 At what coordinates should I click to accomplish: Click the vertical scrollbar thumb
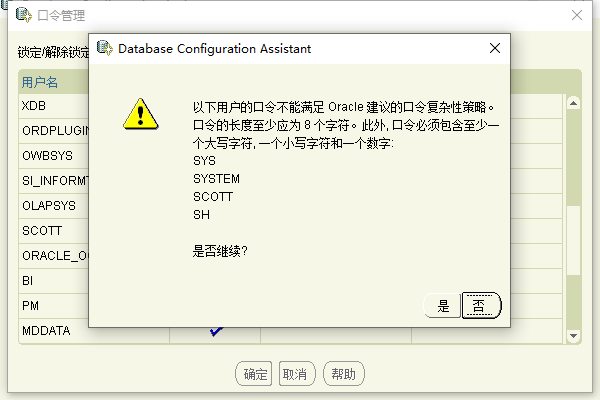pos(573,240)
